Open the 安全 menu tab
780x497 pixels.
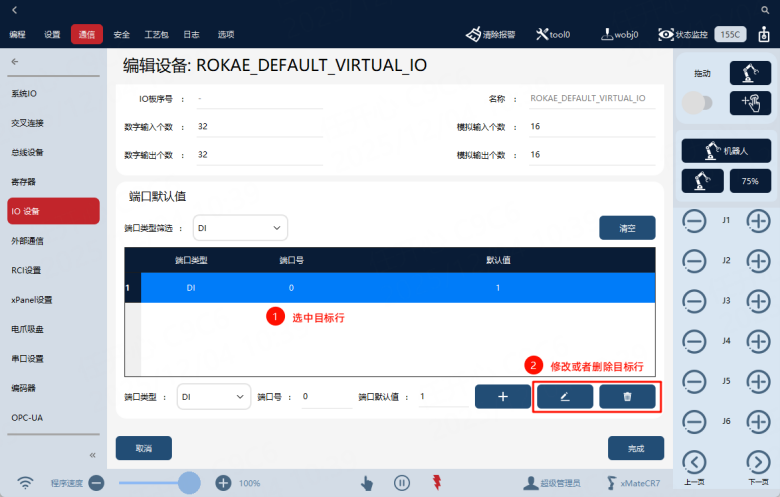(121, 34)
